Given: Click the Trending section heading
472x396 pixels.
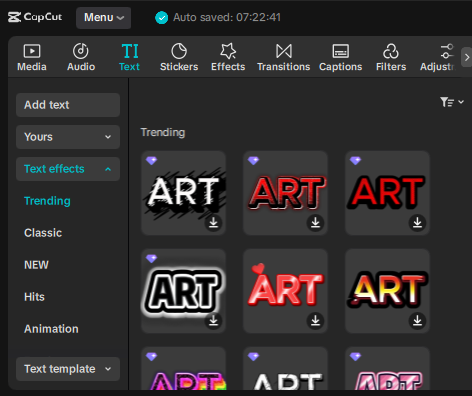Looking at the screenshot, I should tap(163, 132).
